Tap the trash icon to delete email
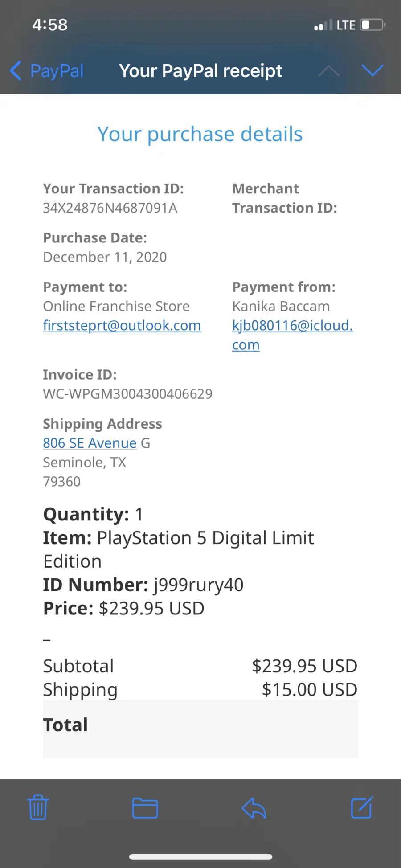This screenshot has width=401, height=868. point(38,807)
